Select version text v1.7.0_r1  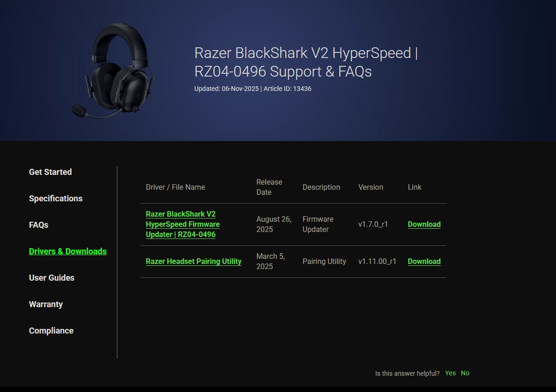pos(373,224)
